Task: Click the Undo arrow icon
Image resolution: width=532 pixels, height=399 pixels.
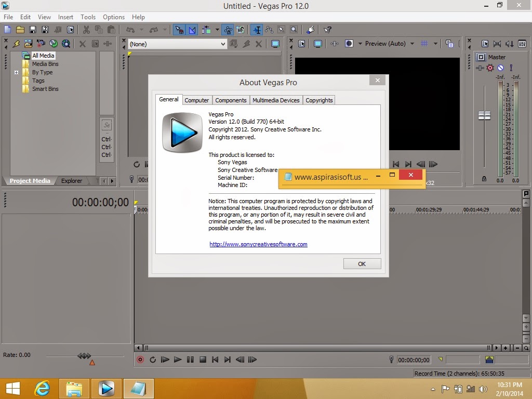Action: [x=130, y=30]
